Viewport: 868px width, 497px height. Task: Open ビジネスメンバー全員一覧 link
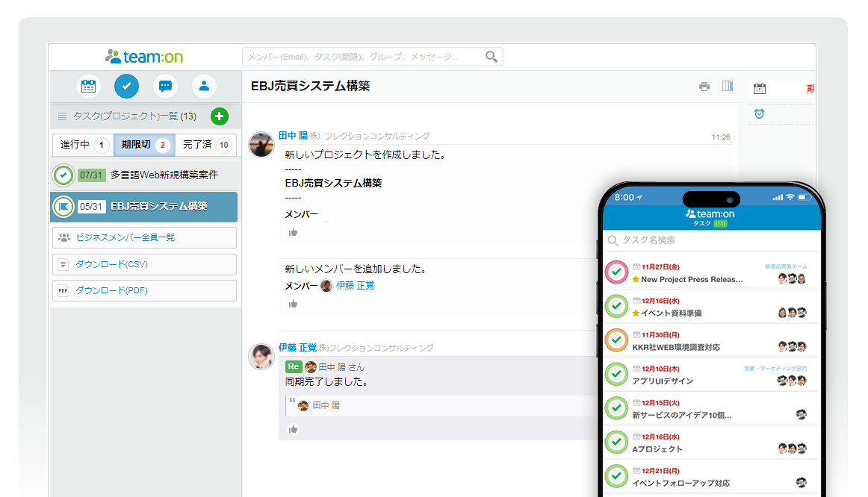coord(144,238)
